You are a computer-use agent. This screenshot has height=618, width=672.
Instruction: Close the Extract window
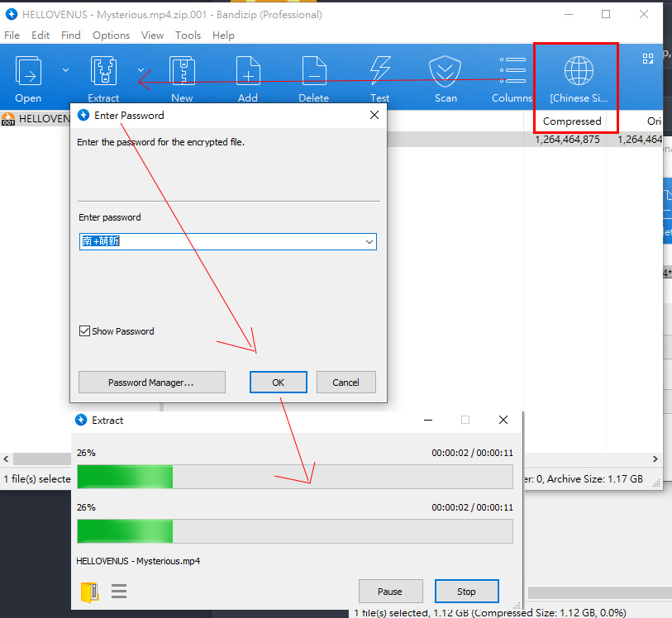click(x=503, y=421)
